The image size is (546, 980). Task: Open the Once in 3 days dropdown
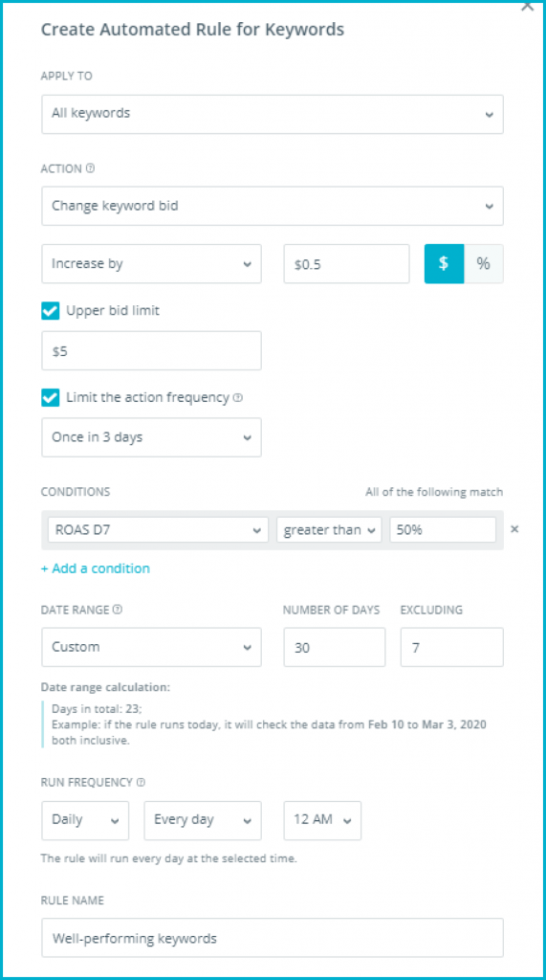151,437
